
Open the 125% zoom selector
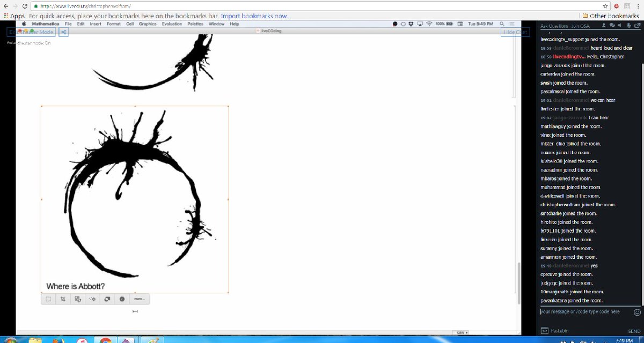[462, 332]
